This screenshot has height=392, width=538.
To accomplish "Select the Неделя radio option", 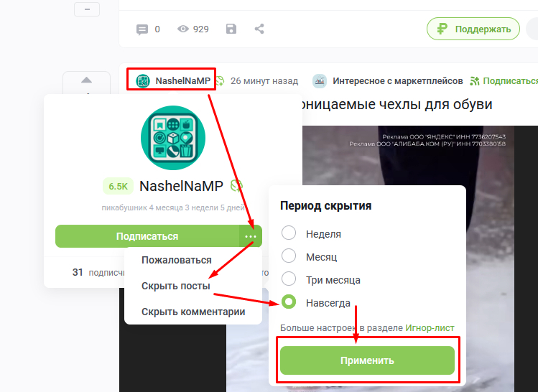I will (x=289, y=233).
